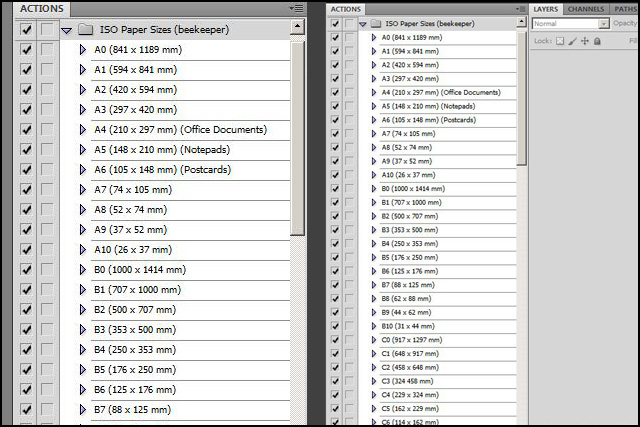Toggle the dialog box for C3 (324 458 mm)

pyautogui.click(x=349, y=381)
